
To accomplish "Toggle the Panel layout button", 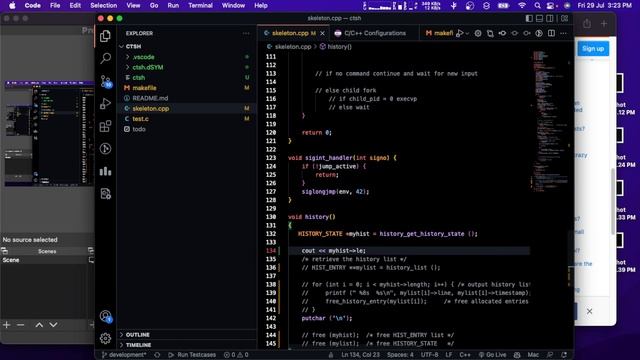I will click(539, 18).
